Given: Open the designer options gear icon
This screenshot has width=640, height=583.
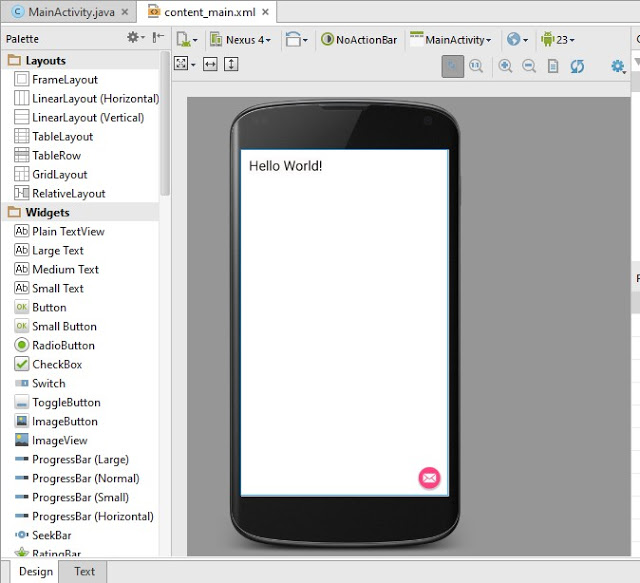Looking at the screenshot, I should point(618,66).
